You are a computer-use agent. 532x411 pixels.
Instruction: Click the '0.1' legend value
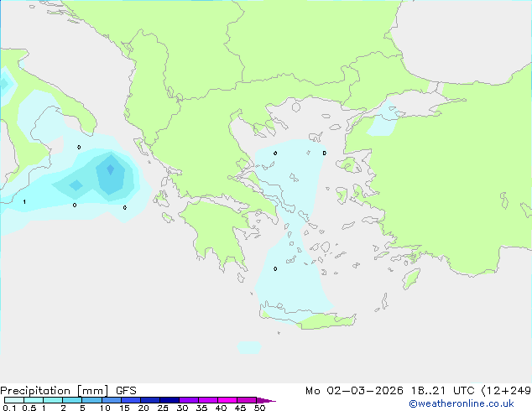click(x=9, y=408)
